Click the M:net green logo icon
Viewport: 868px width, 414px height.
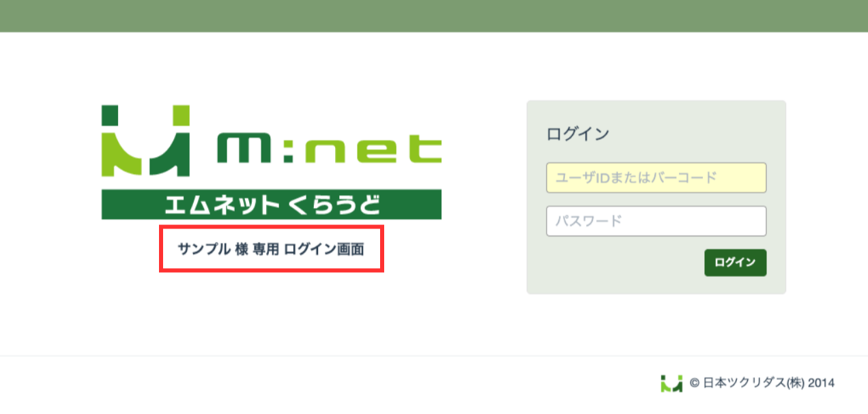(145, 141)
